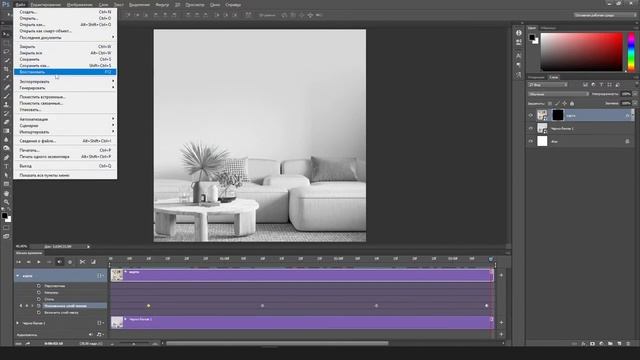Add audio with the bottom plus icon

click(x=501, y=334)
